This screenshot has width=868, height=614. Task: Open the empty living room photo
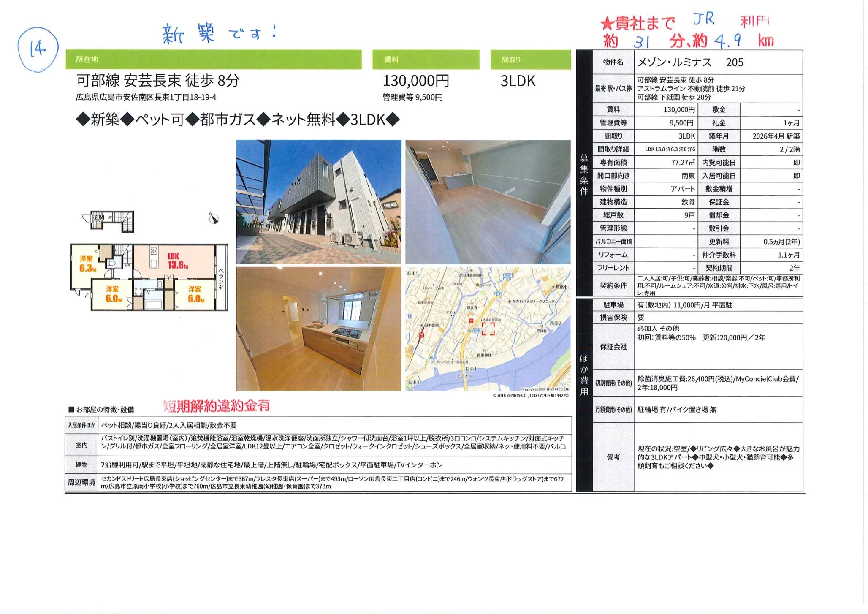click(x=488, y=202)
